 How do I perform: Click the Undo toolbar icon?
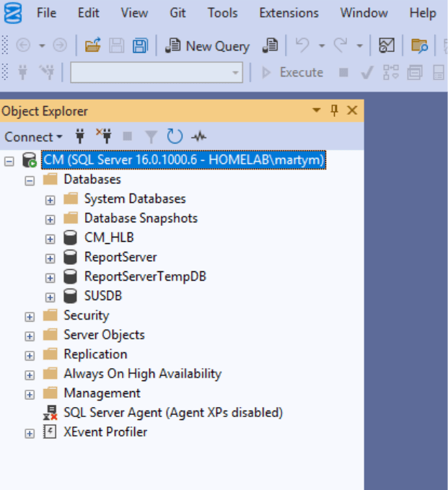point(302,45)
